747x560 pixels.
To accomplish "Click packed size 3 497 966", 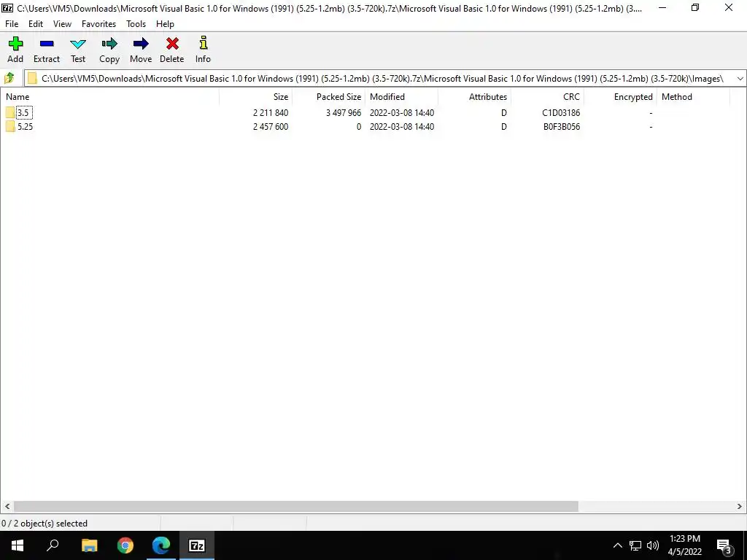I will point(344,113).
